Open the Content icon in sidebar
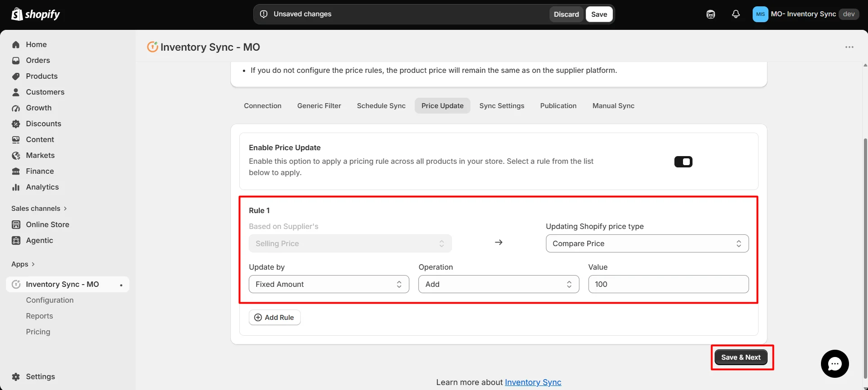868x390 pixels. coord(16,139)
